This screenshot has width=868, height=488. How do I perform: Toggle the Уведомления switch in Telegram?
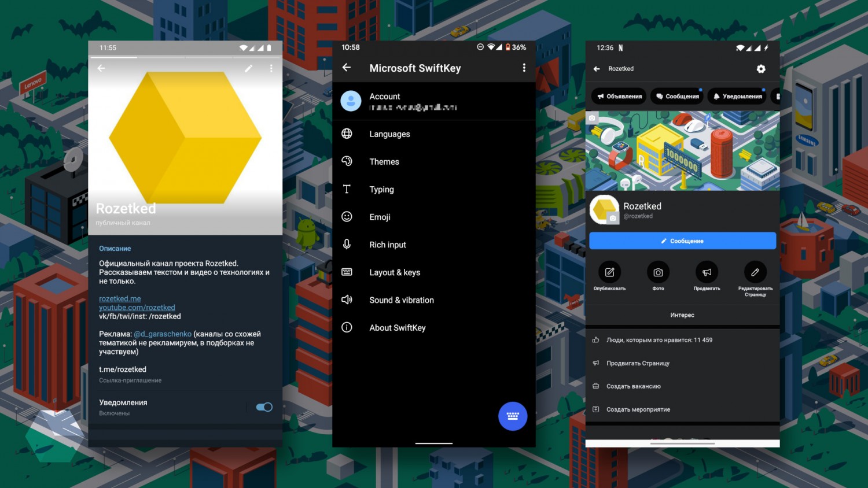pos(264,407)
